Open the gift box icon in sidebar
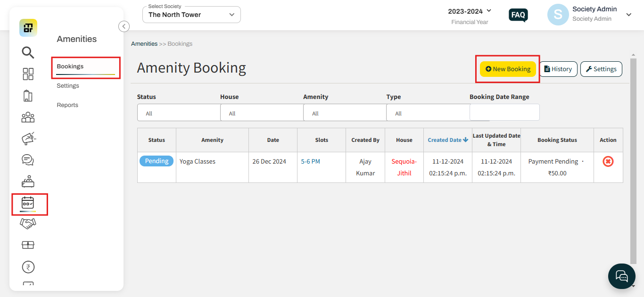 [28, 245]
